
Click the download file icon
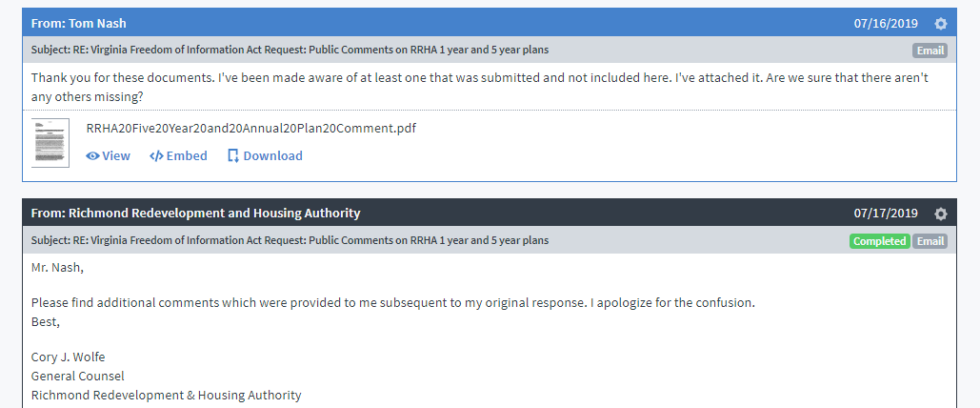(x=233, y=155)
